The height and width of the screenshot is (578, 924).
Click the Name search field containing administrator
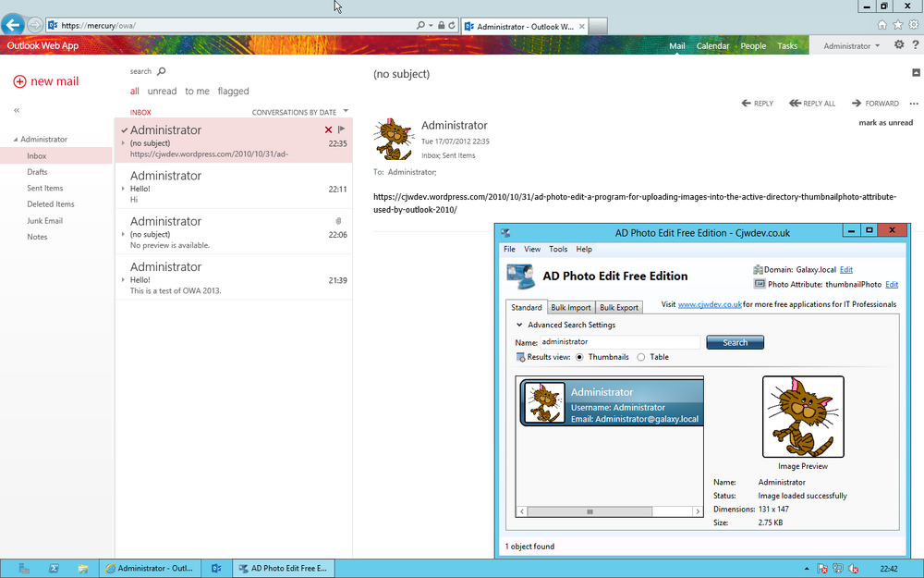click(620, 342)
